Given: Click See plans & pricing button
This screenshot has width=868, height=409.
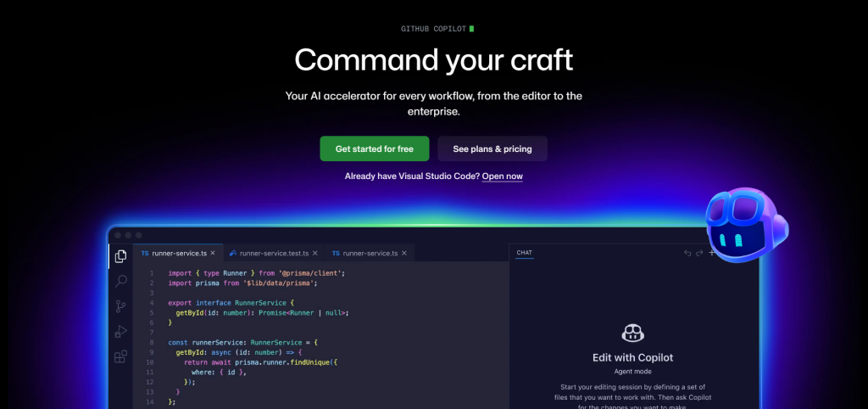Looking at the screenshot, I should [x=492, y=148].
